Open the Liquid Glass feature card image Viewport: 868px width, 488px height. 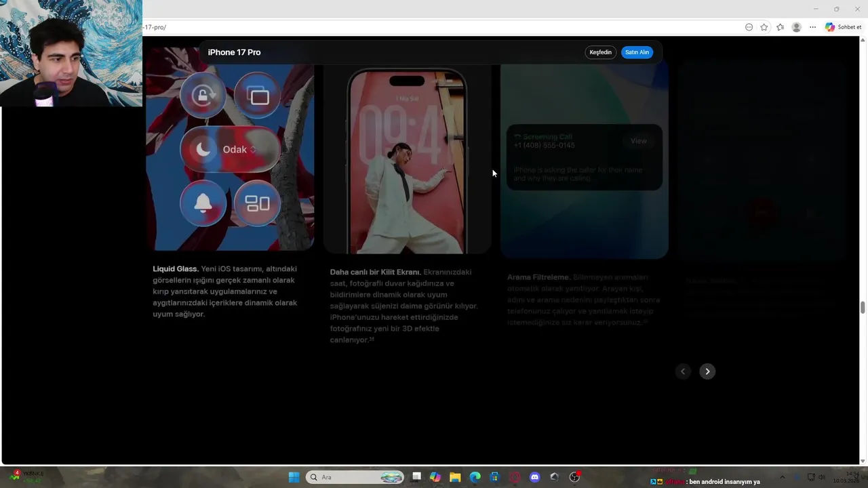tap(230, 149)
